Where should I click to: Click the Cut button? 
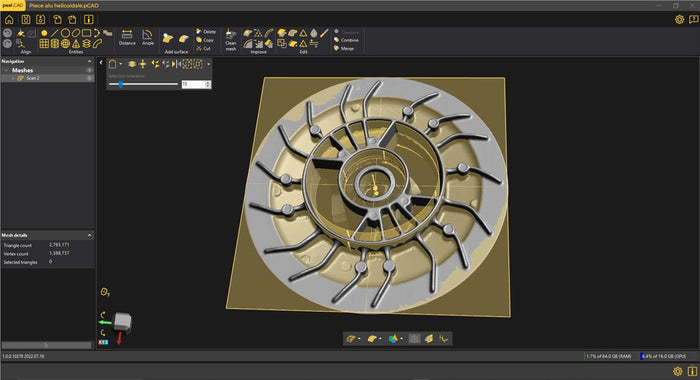[x=204, y=48]
